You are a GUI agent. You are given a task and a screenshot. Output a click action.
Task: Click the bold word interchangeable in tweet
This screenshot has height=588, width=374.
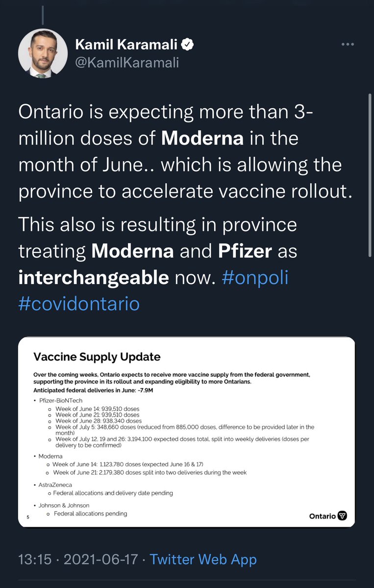[x=94, y=278]
